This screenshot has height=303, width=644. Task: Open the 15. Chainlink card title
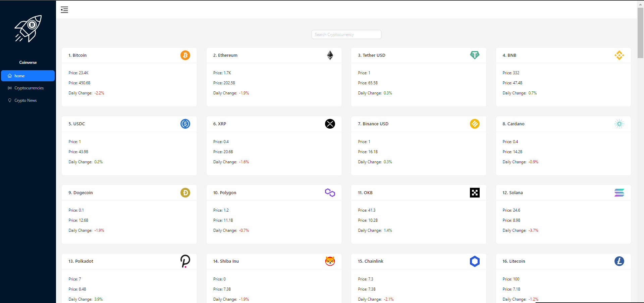tap(371, 261)
